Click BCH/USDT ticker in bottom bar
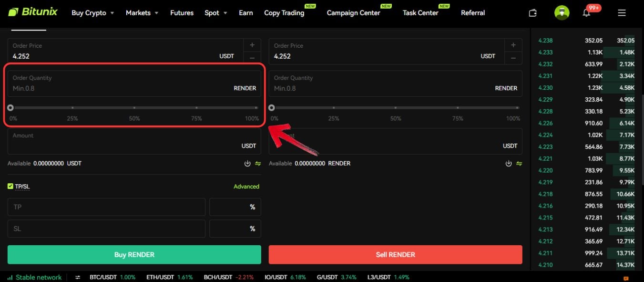Screen dimensions: 644x282 (x=228, y=277)
